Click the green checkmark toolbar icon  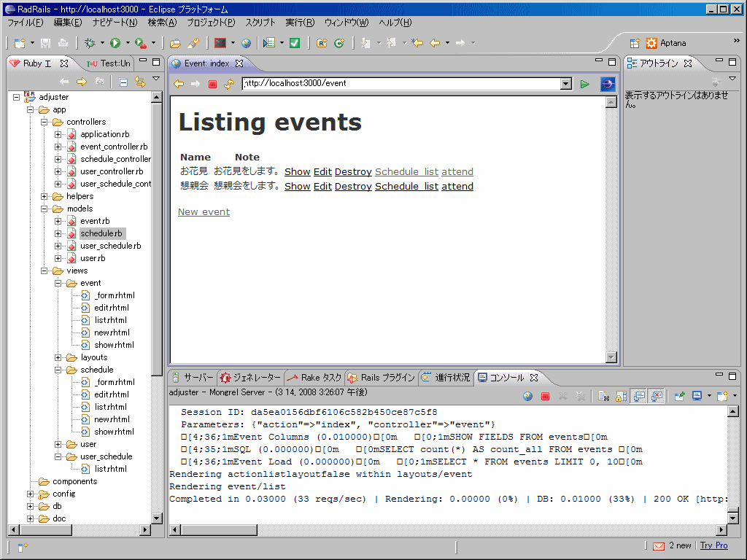click(x=295, y=43)
